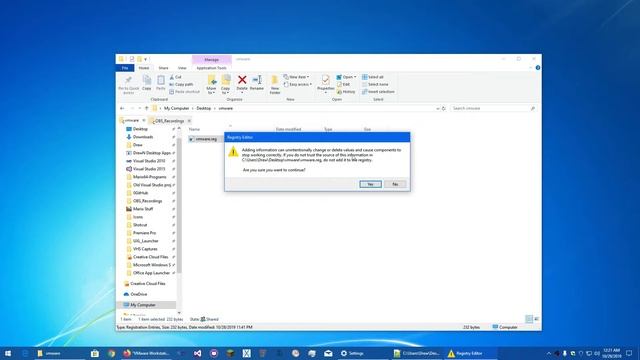
Task: Click the Name column header
Action: [x=195, y=129]
